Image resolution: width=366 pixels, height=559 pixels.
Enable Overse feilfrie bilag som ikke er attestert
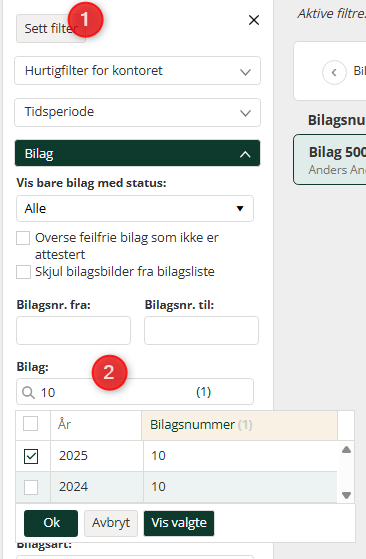coord(23,238)
